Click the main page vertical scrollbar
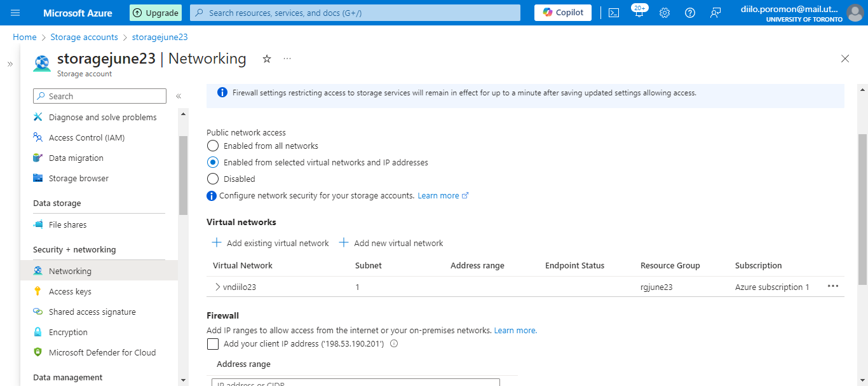Screen dimensions: 868x386 (x=862, y=210)
